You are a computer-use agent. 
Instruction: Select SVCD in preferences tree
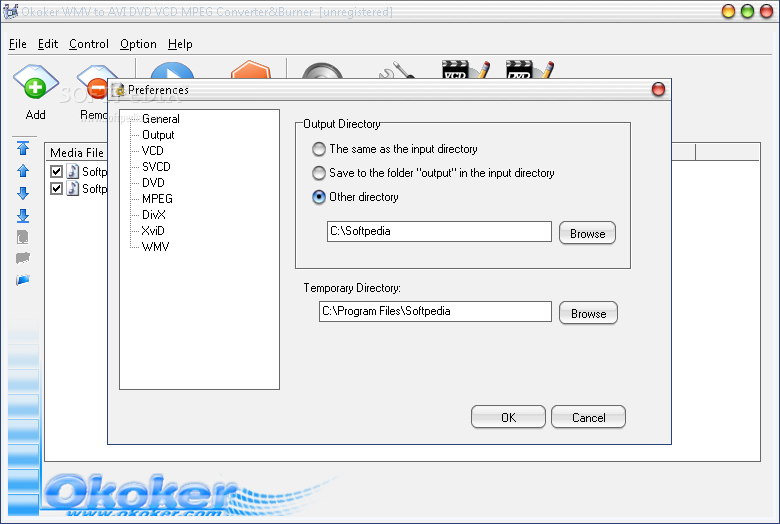tap(156, 167)
